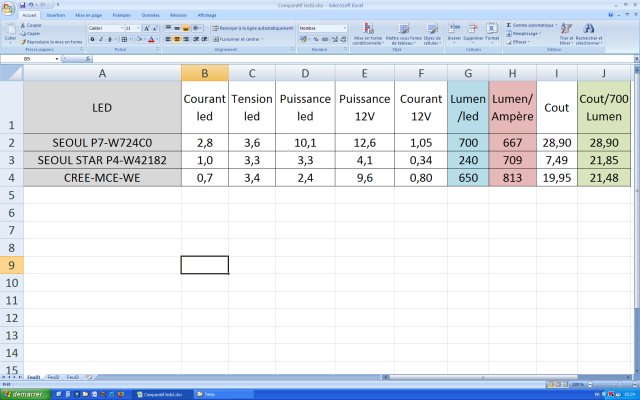640x400 pixels.
Task: Apply fill color with paint bucket
Action: point(139,39)
